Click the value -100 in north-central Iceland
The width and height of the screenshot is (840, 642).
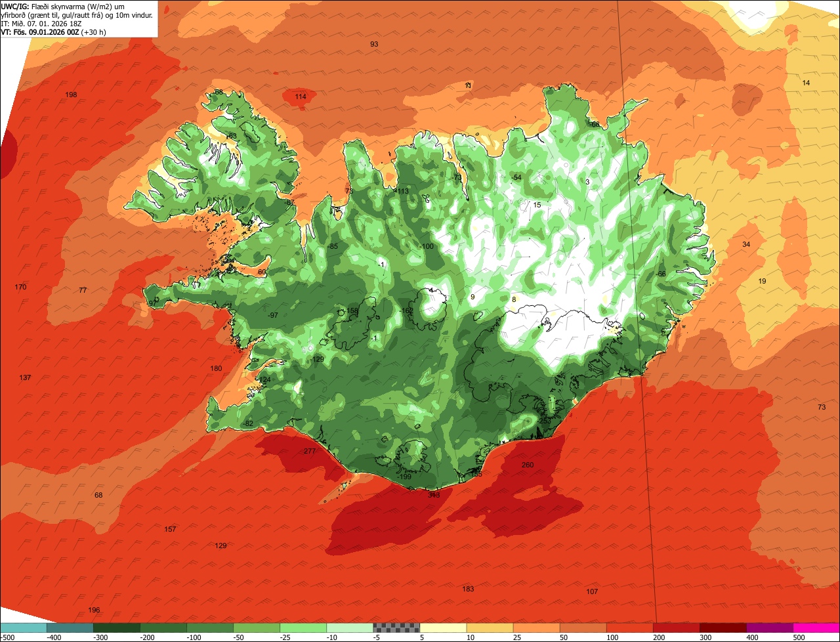tap(427, 246)
